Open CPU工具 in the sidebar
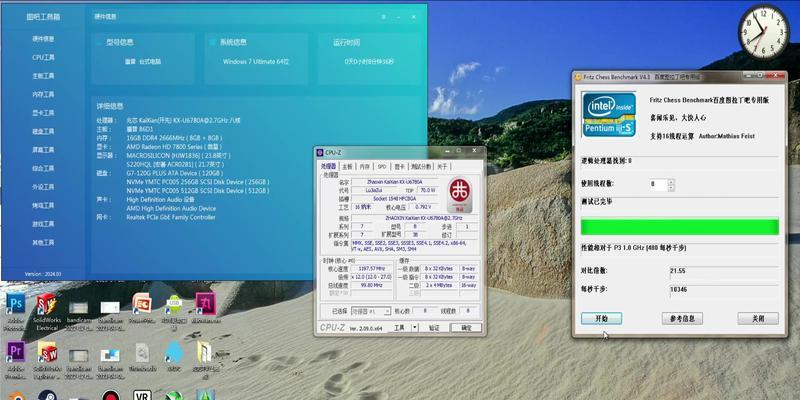 (x=43, y=58)
